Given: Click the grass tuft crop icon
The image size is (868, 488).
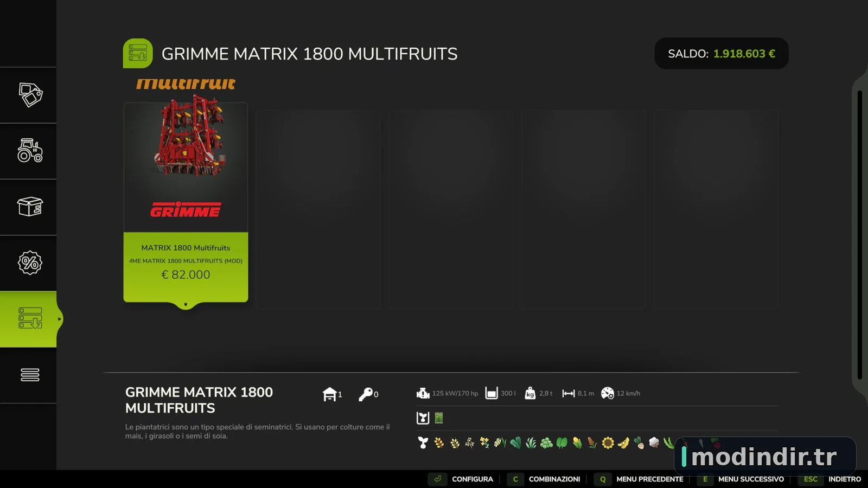Looking at the screenshot, I should tap(531, 443).
